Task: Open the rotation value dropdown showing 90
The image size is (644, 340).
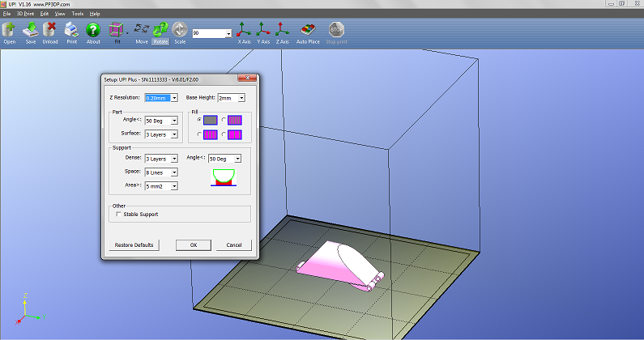Action: [228, 33]
